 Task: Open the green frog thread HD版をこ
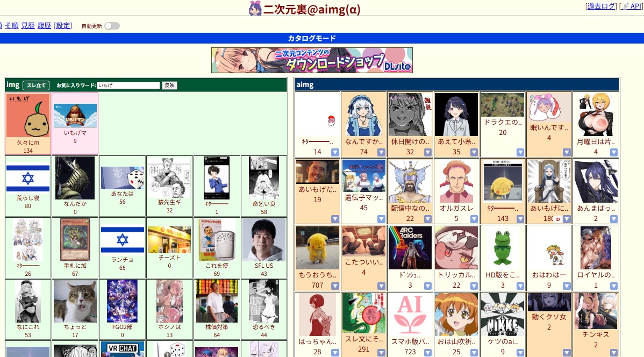[x=503, y=248]
